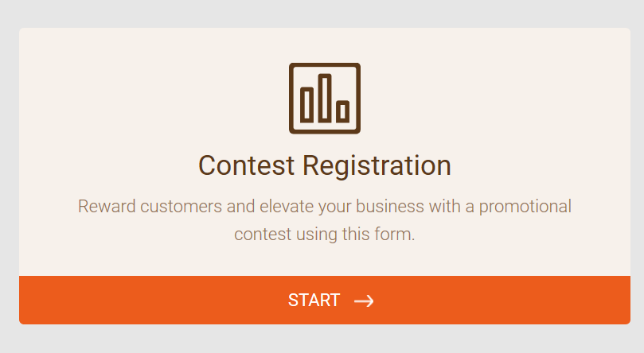The width and height of the screenshot is (644, 353).
Task: Select the Contest Registration heading
Action: coord(324,165)
